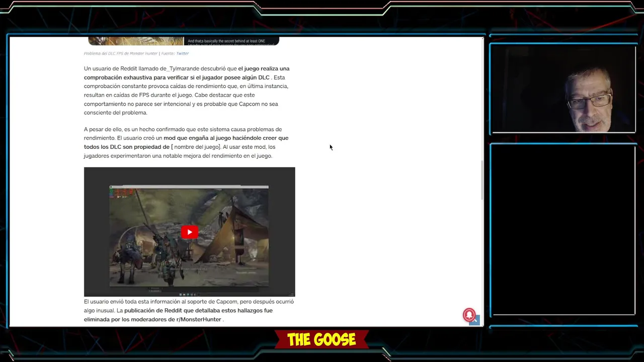Viewport: 644px width, 362px height.
Task: Click the caption 'Problema del DLC FPS de Monster Hunter'
Action: [x=121, y=53]
